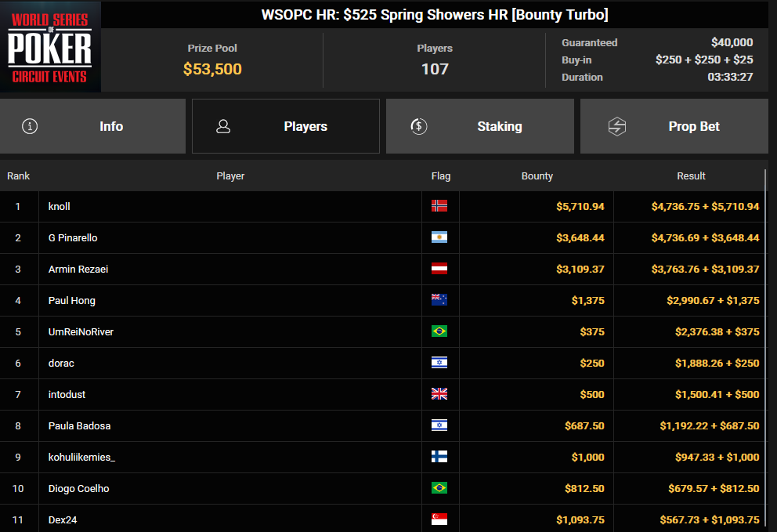Click result $567.73 + $1,093.75
Image resolution: width=777 pixels, height=532 pixels.
[709, 519]
